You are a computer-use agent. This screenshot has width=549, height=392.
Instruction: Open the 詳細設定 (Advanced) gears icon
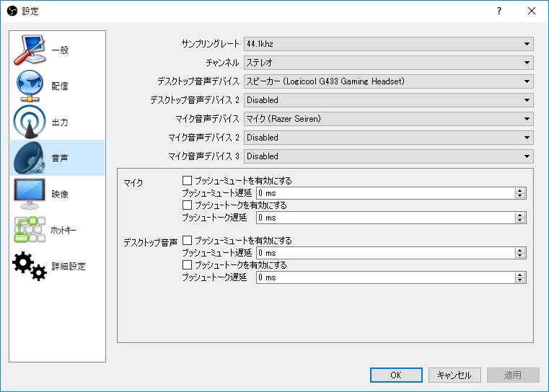(29, 266)
